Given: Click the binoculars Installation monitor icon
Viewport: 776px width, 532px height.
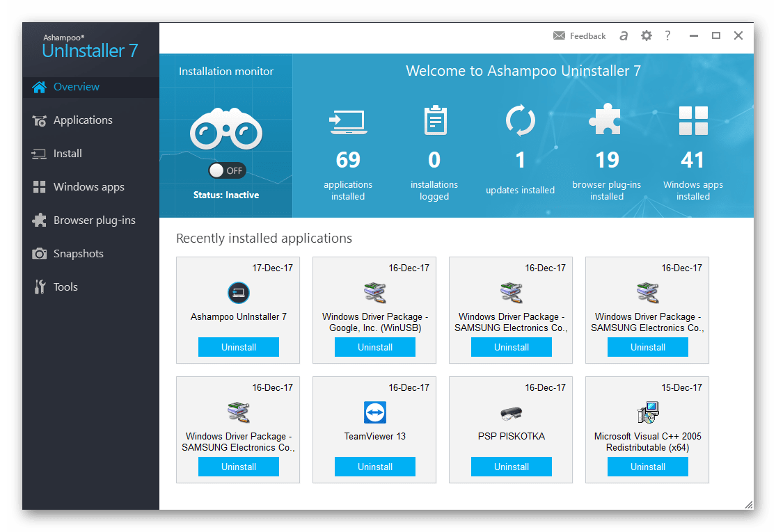Looking at the screenshot, I should point(226,129).
